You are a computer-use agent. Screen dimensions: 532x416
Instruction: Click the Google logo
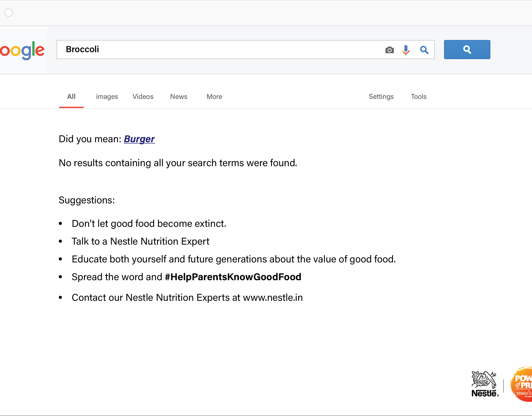click(22, 50)
